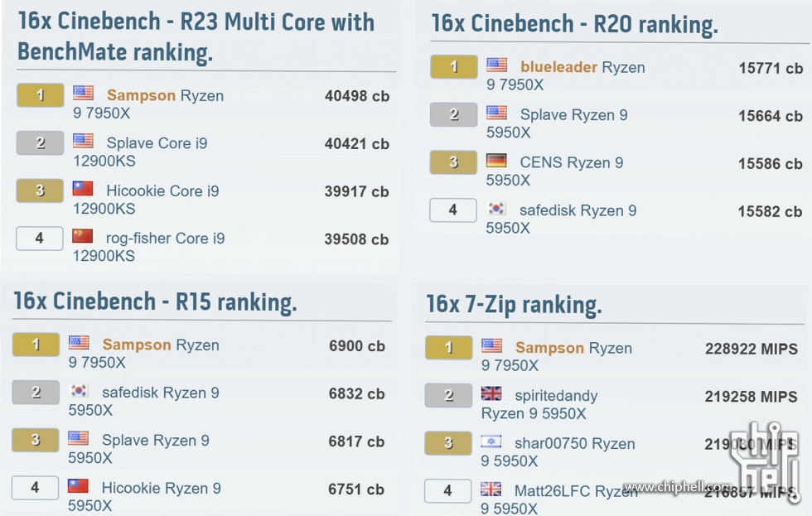Image resolution: width=812 pixels, height=516 pixels.
Task: Click the rank 3 badge beside shar00750
Action: [x=448, y=443]
